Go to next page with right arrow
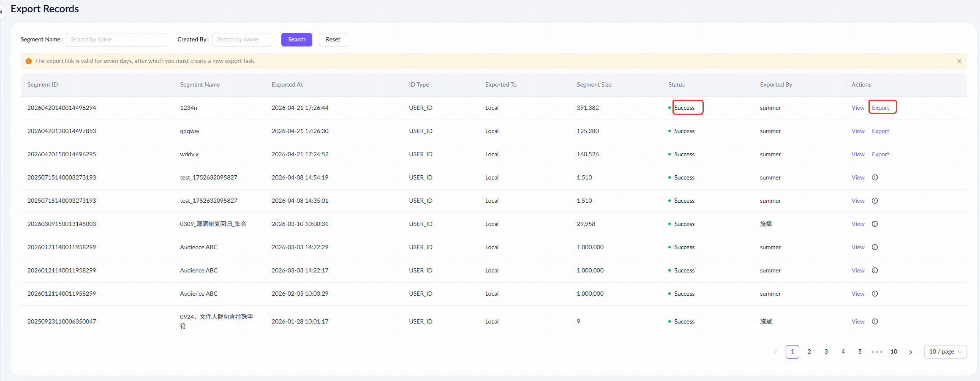Screen dimensions: 980x381 click(x=911, y=352)
